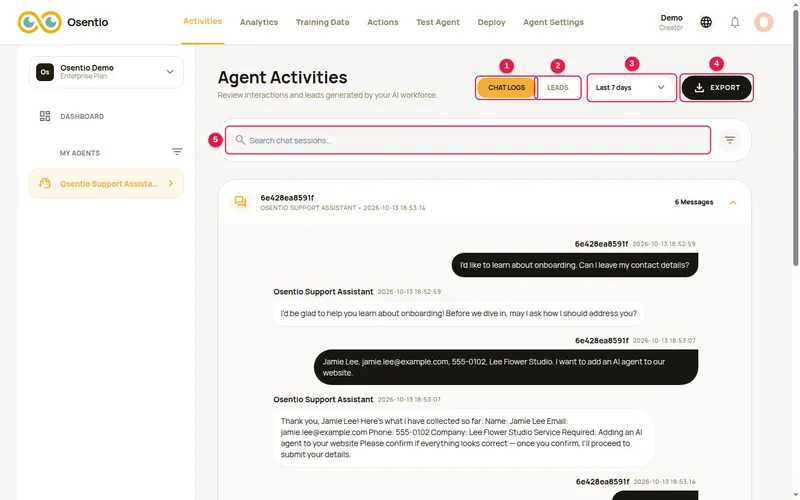This screenshot has width=800, height=500.
Task: Open the globe language selector
Action: [706, 22]
